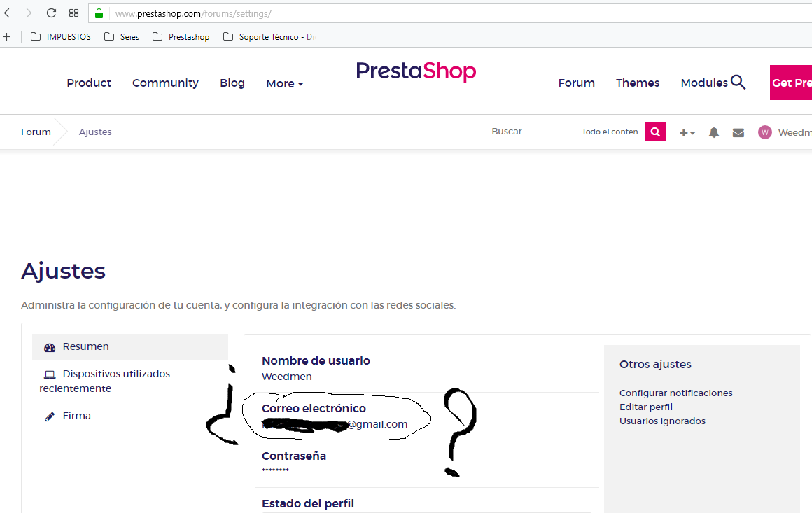Open the plus create-content dropdown

pos(687,133)
